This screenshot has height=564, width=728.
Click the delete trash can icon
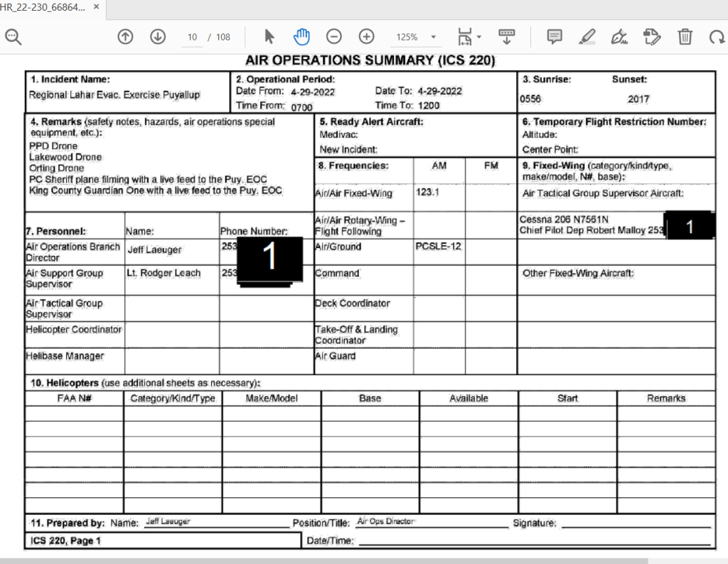[685, 37]
